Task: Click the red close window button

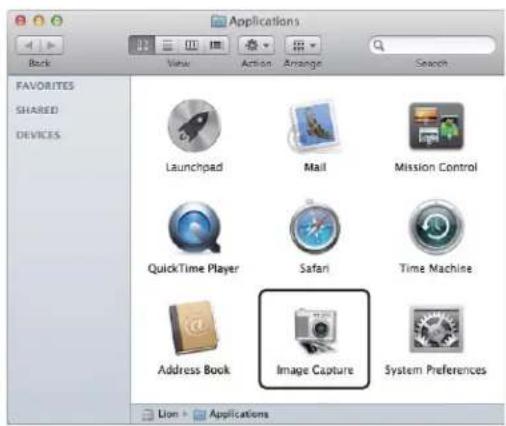Action: pos(21,21)
